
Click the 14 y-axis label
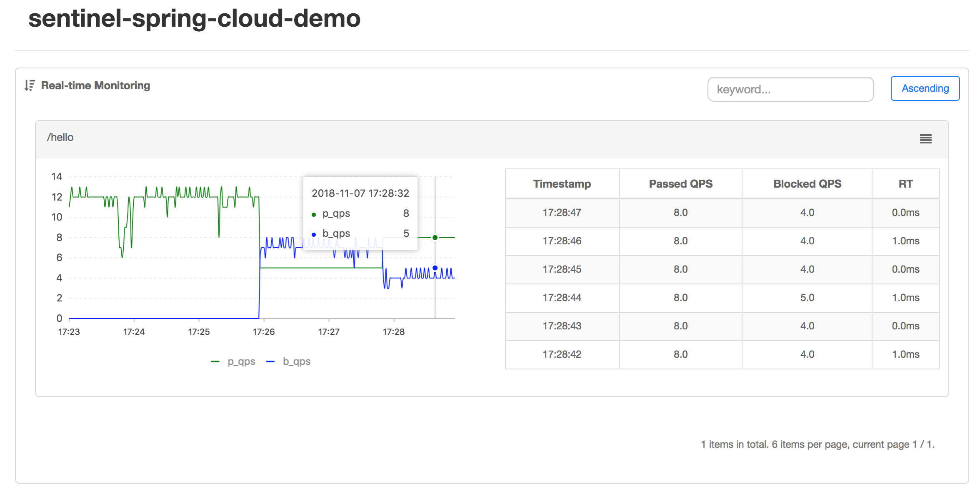click(x=57, y=177)
